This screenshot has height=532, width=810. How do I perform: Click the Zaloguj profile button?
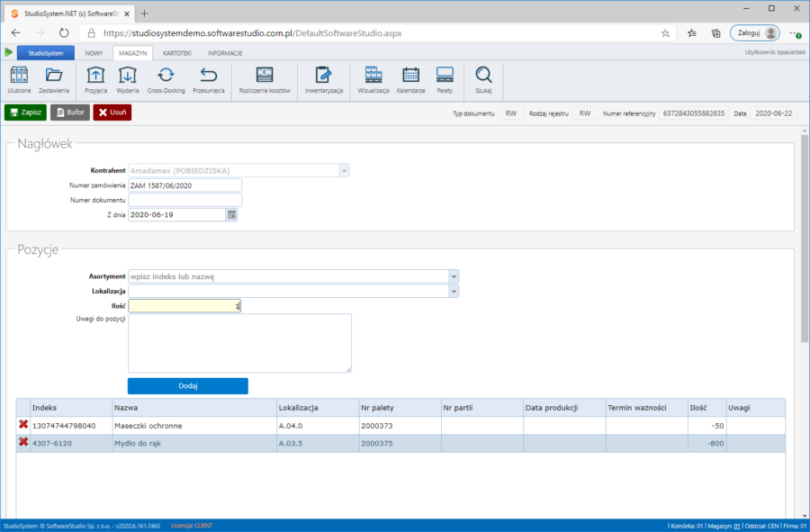click(x=755, y=33)
